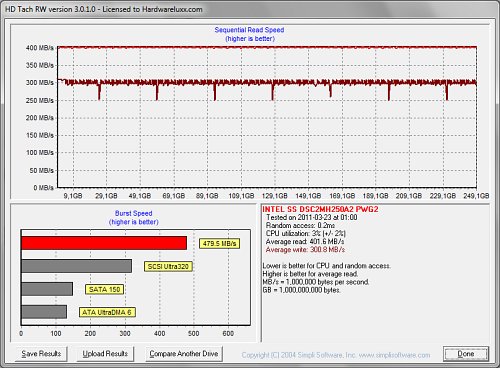The height and width of the screenshot is (368, 500).
Task: Click the ATA UltraDMA 6 label
Action: click(x=107, y=312)
